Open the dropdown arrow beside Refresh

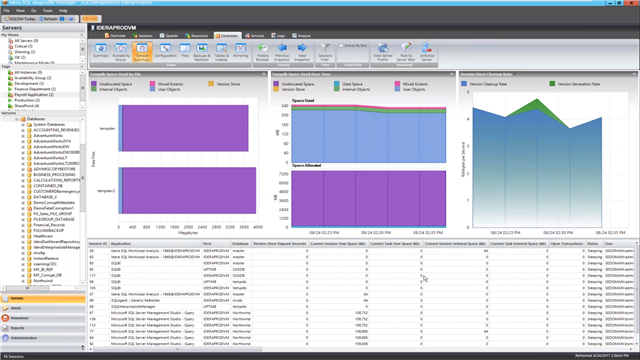[x=71, y=19]
